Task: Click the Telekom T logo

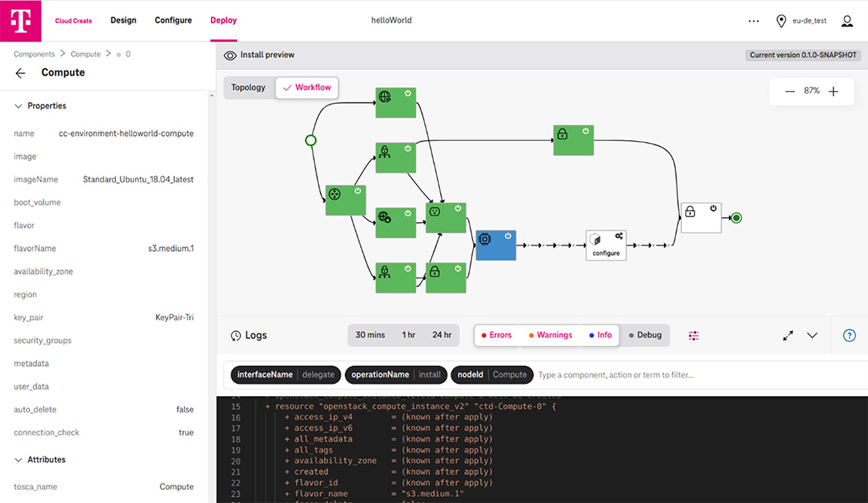Action: [20, 20]
